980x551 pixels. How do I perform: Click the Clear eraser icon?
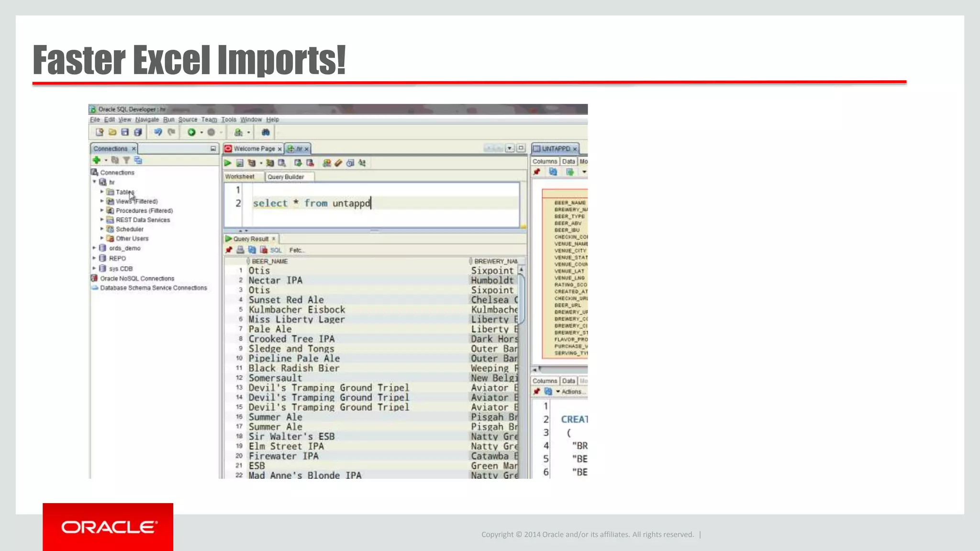click(338, 163)
